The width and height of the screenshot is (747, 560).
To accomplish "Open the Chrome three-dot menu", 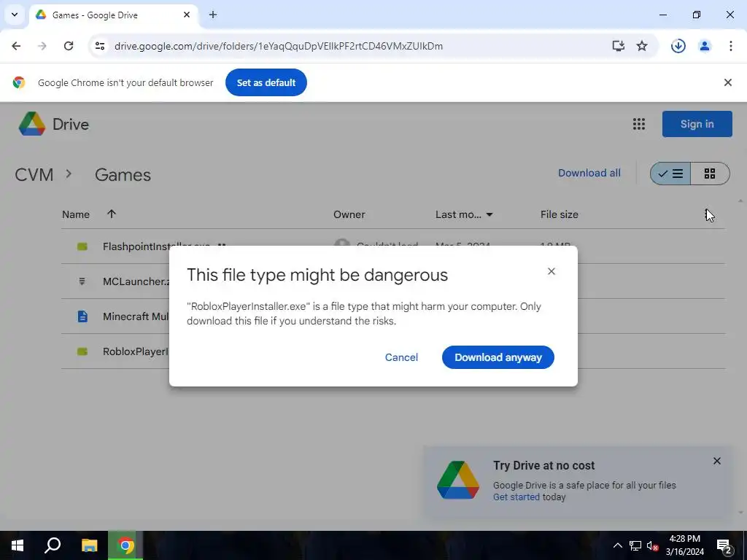I will pyautogui.click(x=730, y=46).
